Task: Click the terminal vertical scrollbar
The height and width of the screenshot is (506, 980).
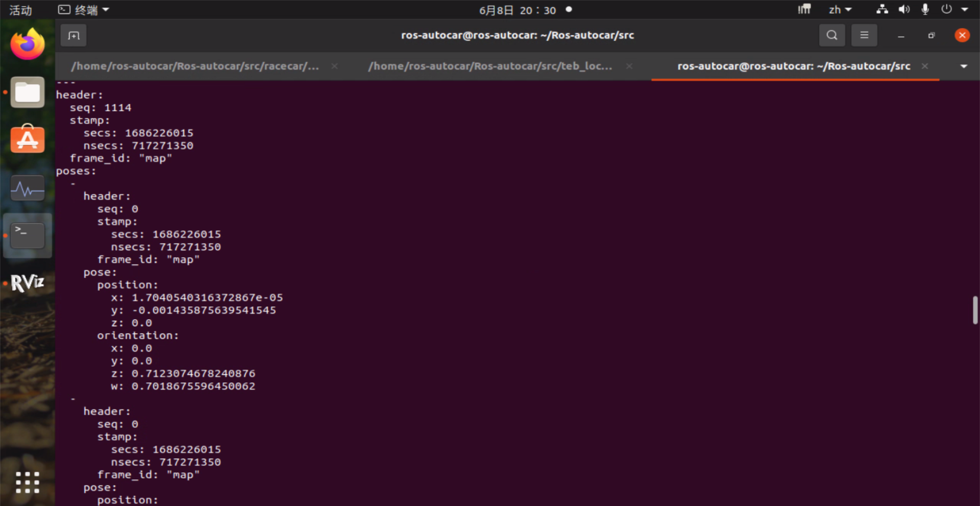Action: [x=975, y=310]
